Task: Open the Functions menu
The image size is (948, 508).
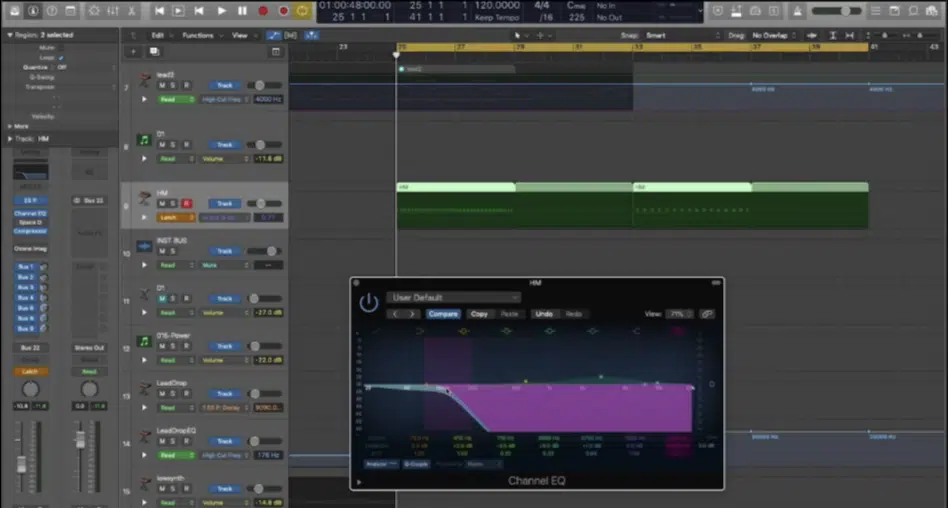Action: pyautogui.click(x=201, y=35)
